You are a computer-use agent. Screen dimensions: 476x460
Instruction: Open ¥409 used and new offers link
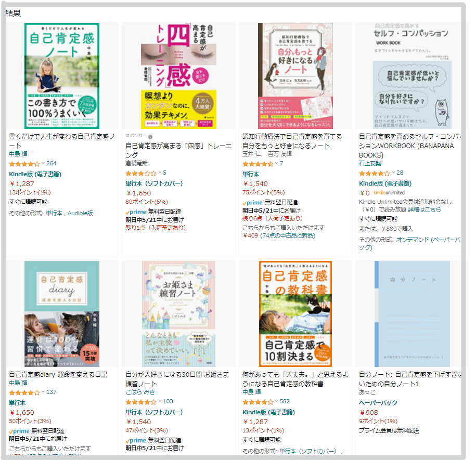coord(279,235)
